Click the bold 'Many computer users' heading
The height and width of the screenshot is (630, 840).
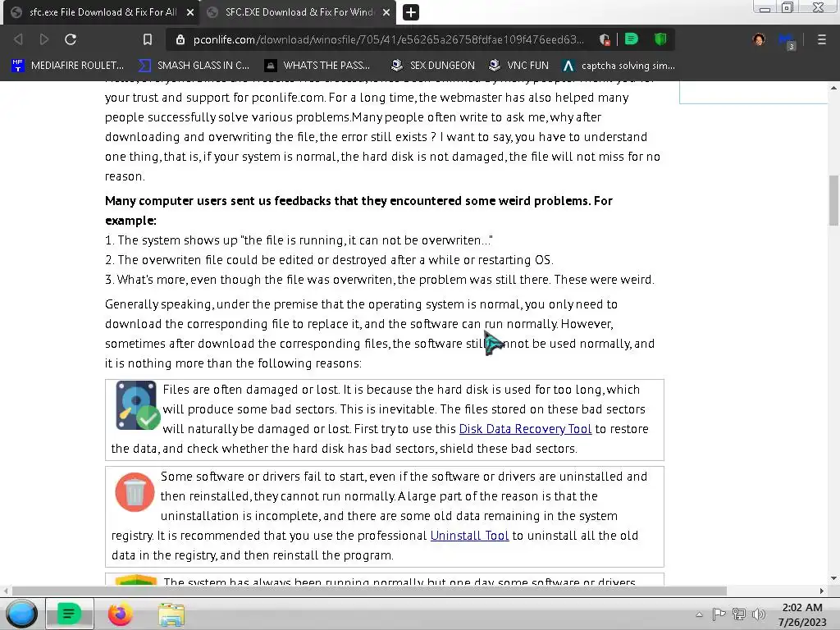(359, 211)
